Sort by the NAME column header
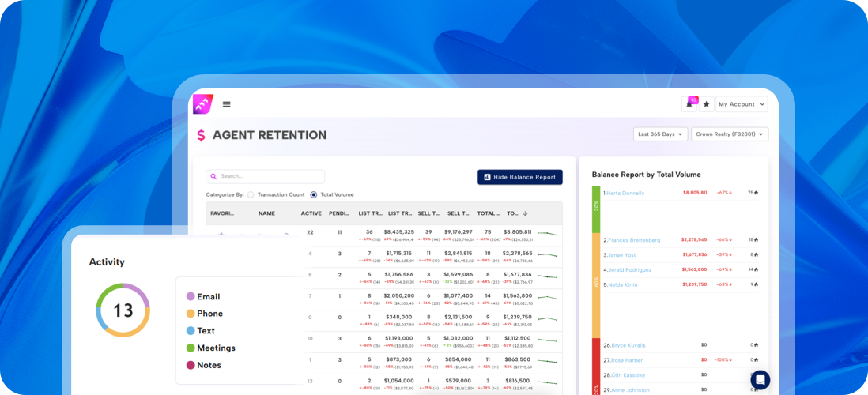Viewport: 868px width, 395px height. click(266, 213)
